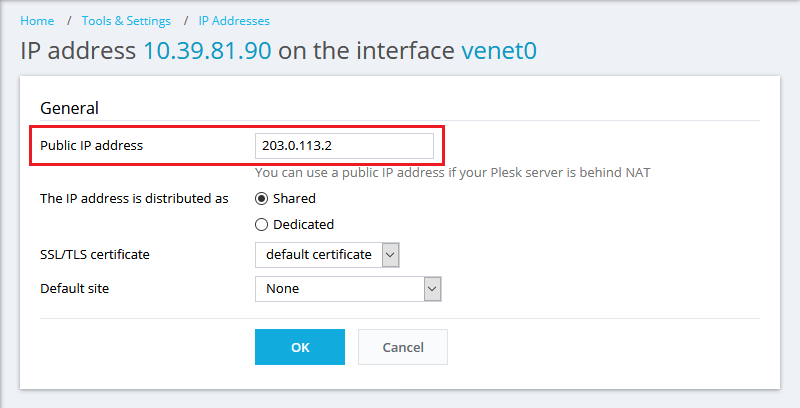
Task: Open the IP Addresses breadcrumb link
Action: [234, 21]
